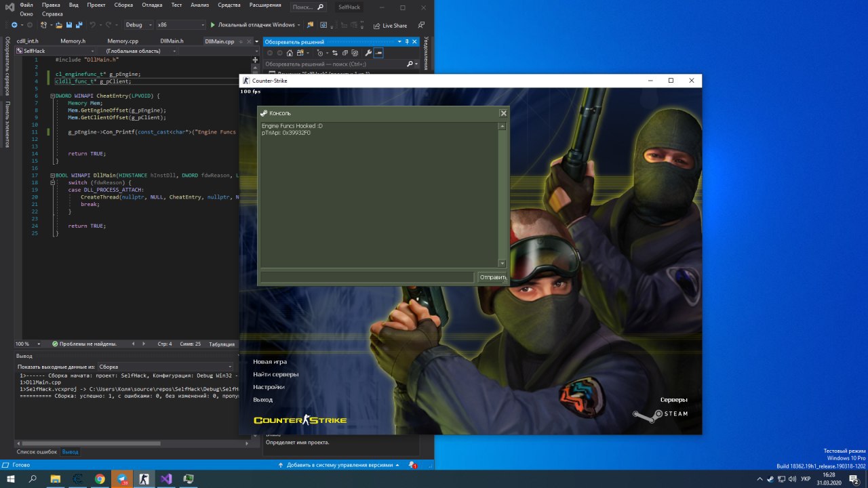Image resolution: width=868 pixels, height=488 pixels.
Task: Click the Save All icon in toolbar
Action: (x=79, y=25)
